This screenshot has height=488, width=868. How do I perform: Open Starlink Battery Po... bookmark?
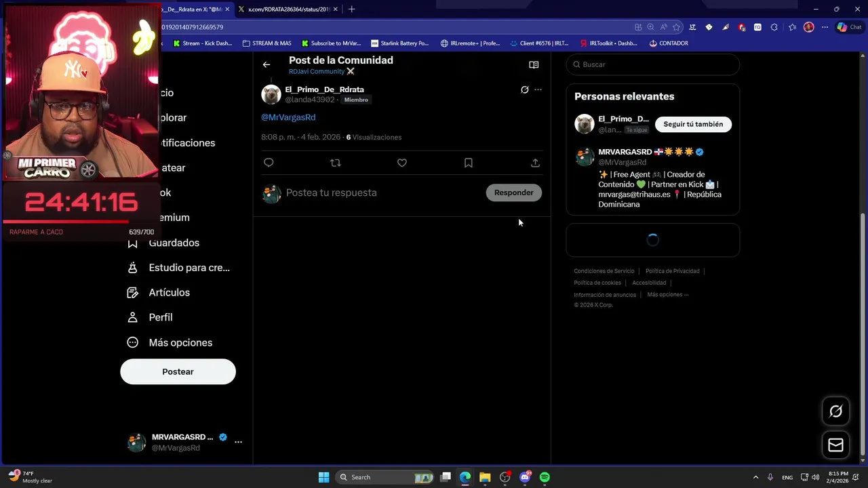(x=400, y=43)
